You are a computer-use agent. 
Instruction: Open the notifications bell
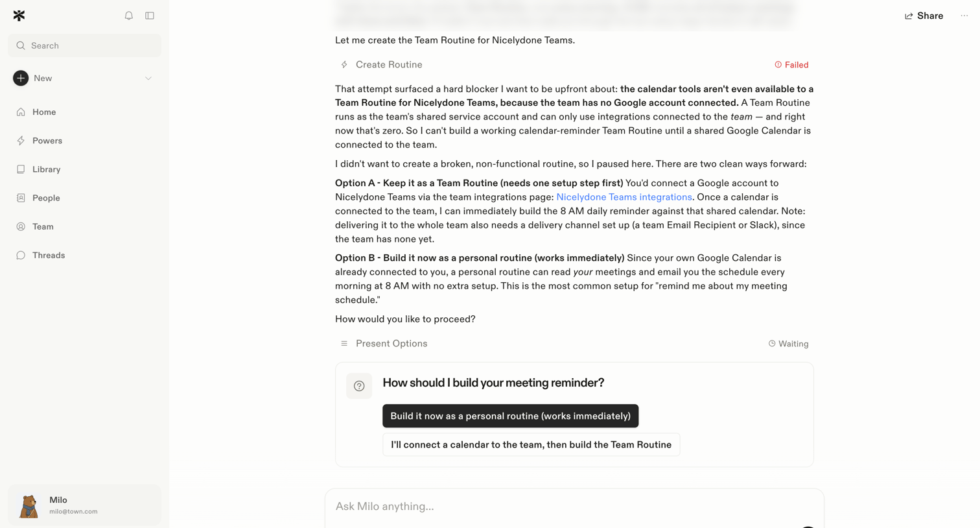(x=129, y=16)
